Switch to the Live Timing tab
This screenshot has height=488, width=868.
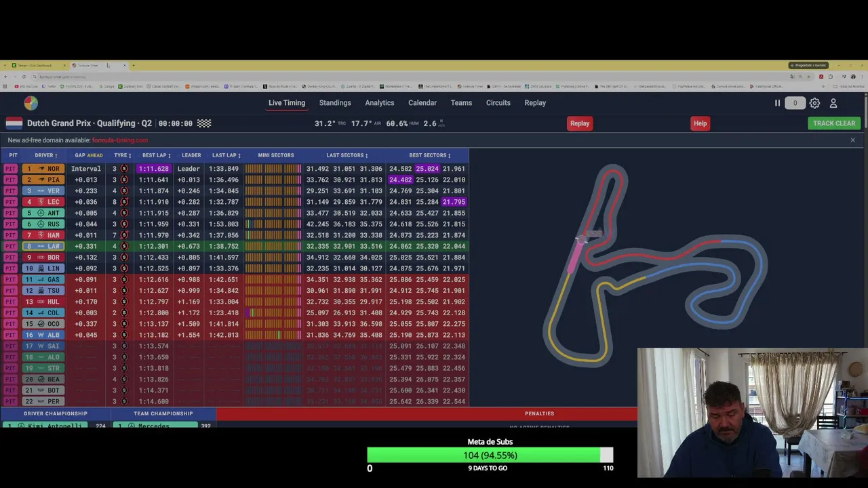pos(287,103)
